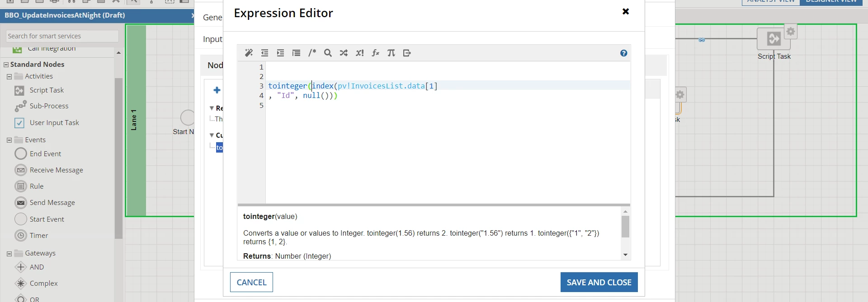868x302 pixels.
Task: Click the Lane 1 header
Action: pos(136,120)
